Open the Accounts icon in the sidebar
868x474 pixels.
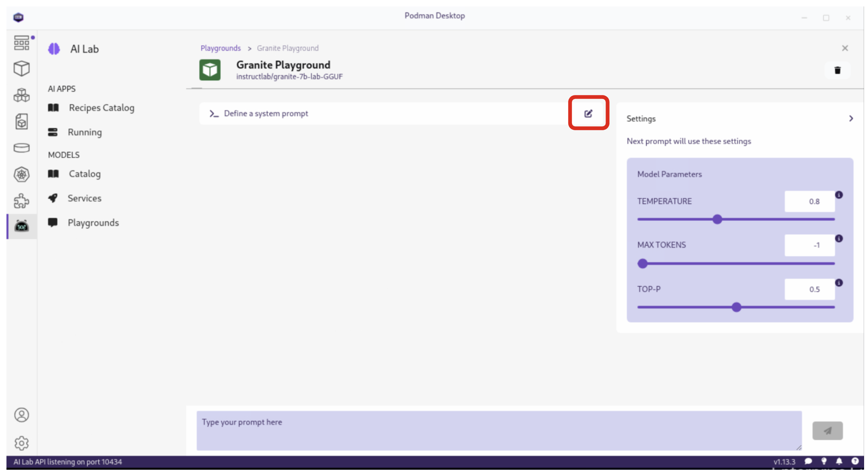pos(22,415)
